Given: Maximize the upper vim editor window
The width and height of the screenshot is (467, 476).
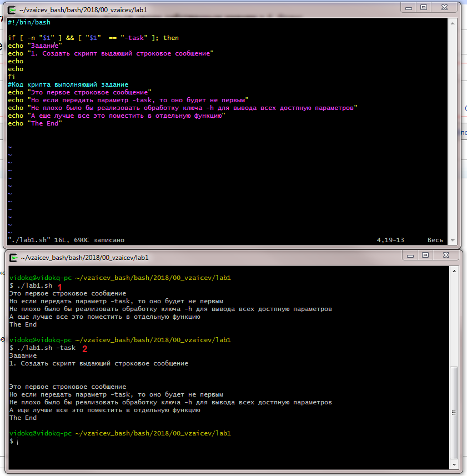Looking at the screenshot, I should coord(424,8).
